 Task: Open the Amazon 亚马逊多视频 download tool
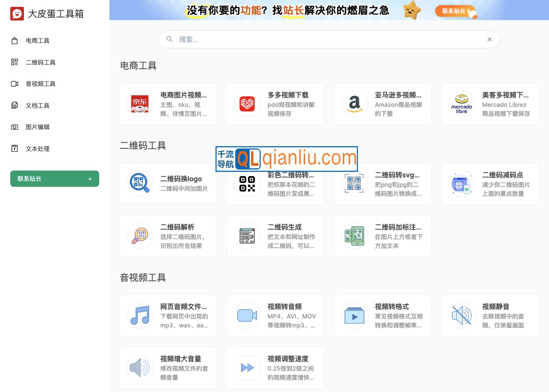point(383,104)
